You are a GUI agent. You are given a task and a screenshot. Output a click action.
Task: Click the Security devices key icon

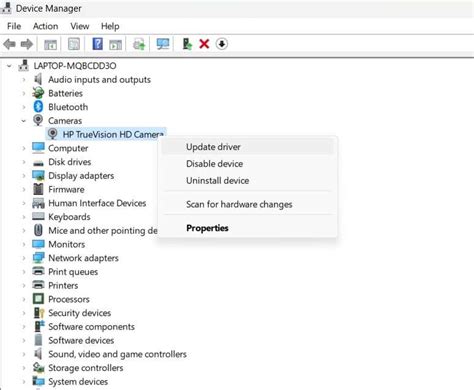(x=39, y=312)
